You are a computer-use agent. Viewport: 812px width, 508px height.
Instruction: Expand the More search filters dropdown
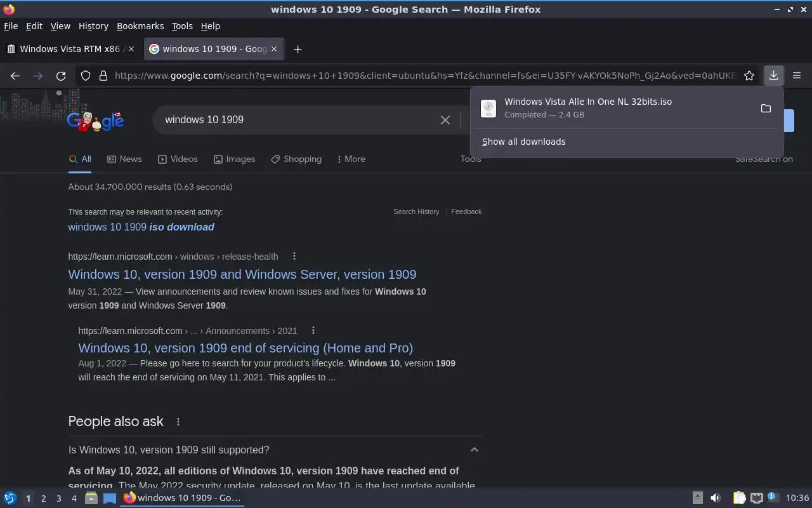click(x=351, y=159)
